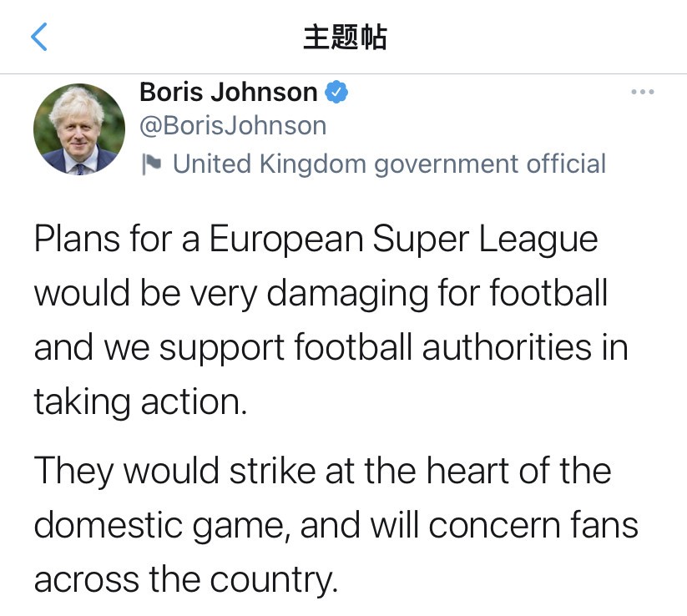Image resolution: width=687 pixels, height=616 pixels.
Task: Click the final line "across the country."
Action: 186,580
